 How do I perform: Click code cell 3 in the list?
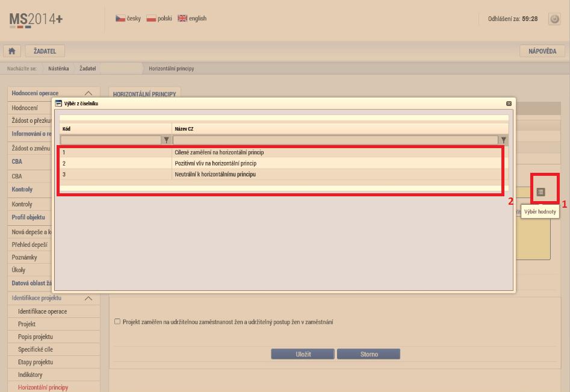(x=116, y=174)
